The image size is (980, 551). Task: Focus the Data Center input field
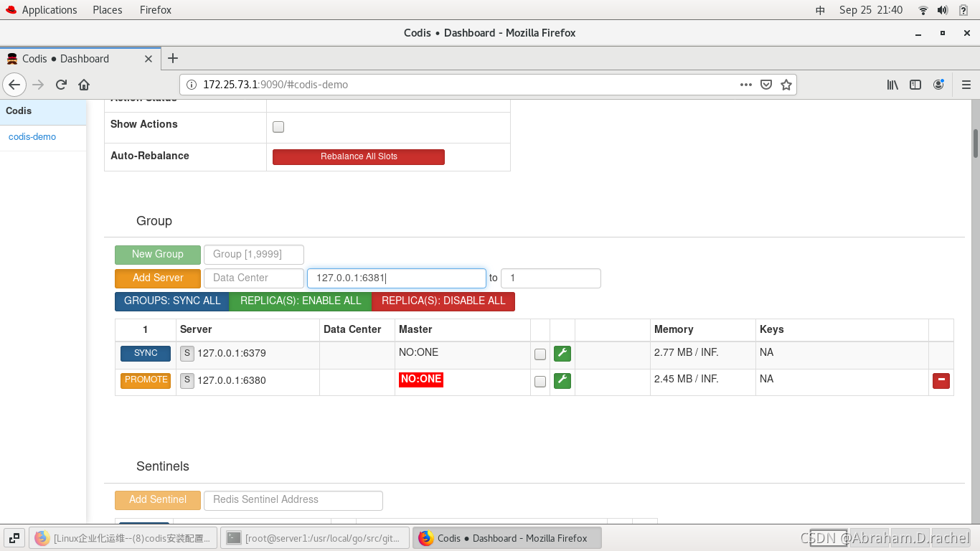254,278
